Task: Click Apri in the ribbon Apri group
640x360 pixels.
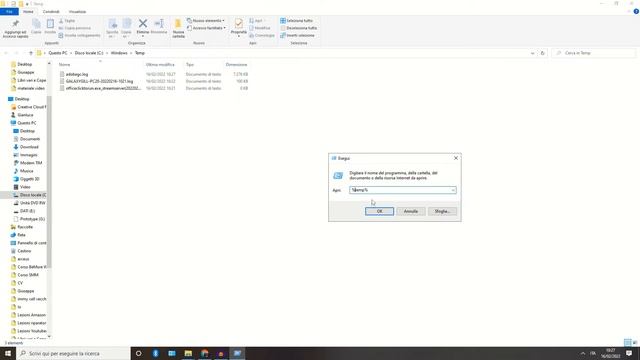Action: [256, 20]
